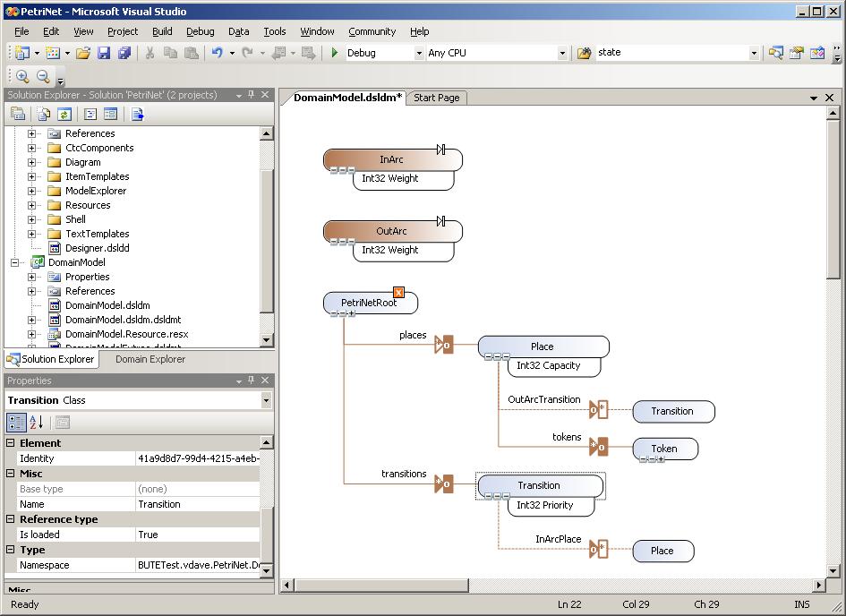This screenshot has height=616, width=846.
Task: Switch to the Start Page tab
Action: [x=437, y=98]
